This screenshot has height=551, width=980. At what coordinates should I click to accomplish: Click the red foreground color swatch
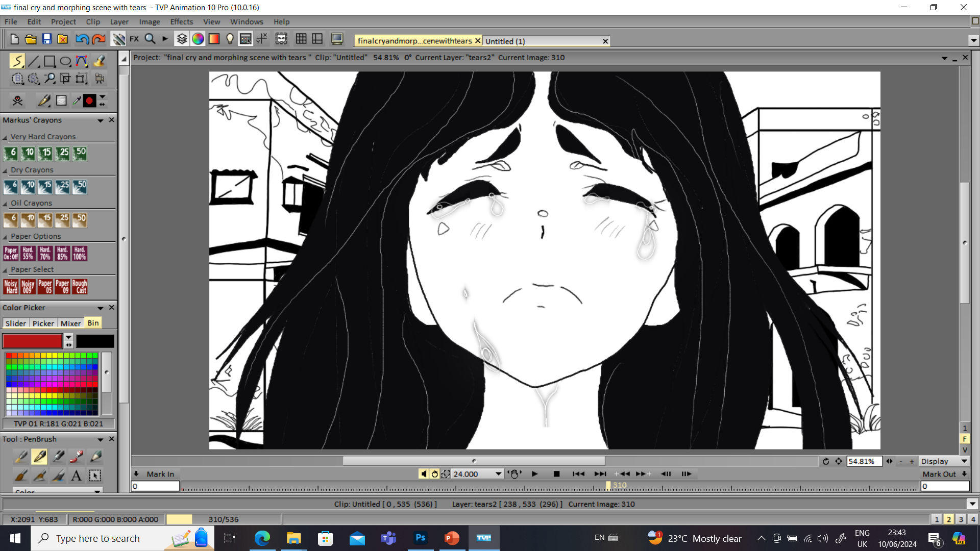(x=33, y=341)
